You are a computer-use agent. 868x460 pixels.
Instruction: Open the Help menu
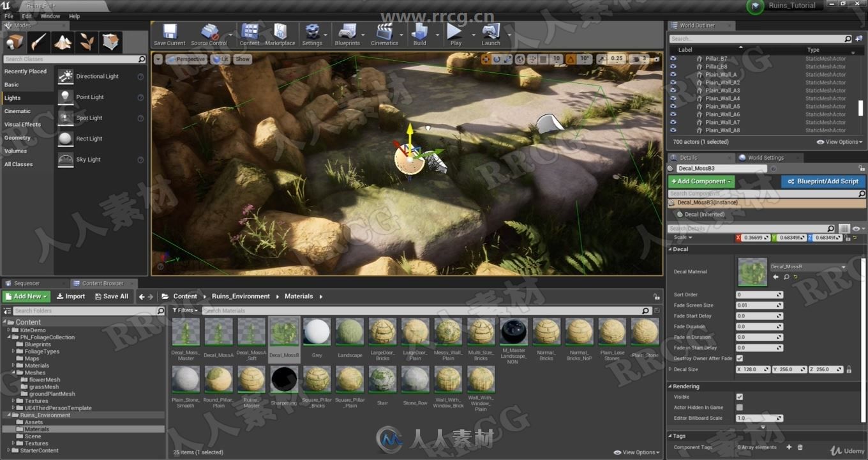pyautogui.click(x=75, y=16)
